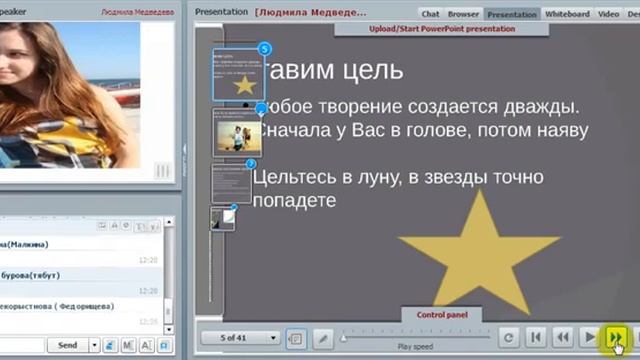
Task: Jump to the first slide
Action: pyautogui.click(x=536, y=338)
